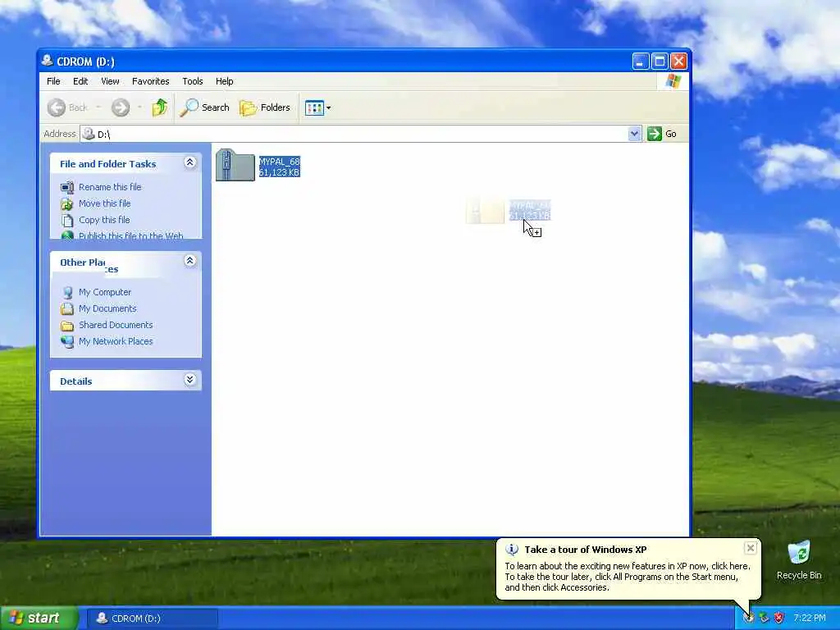Open the Tools menu
Screen dimensions: 840x630
pos(192,81)
